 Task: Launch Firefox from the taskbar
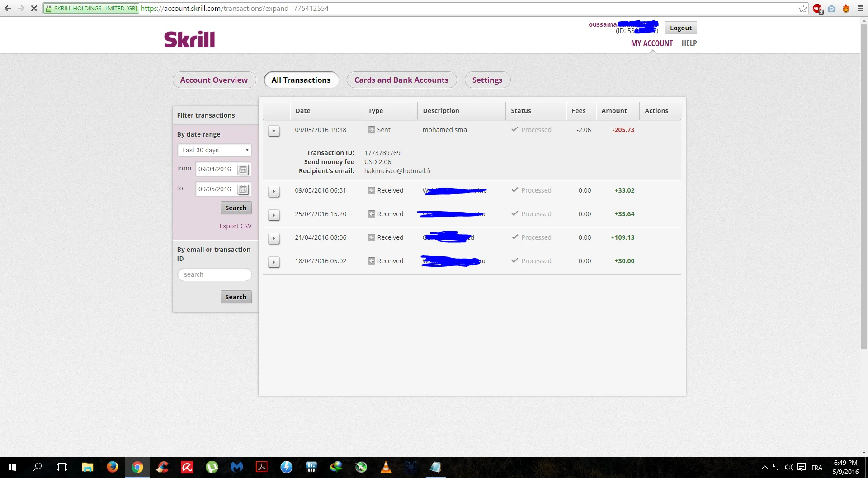(x=112, y=467)
